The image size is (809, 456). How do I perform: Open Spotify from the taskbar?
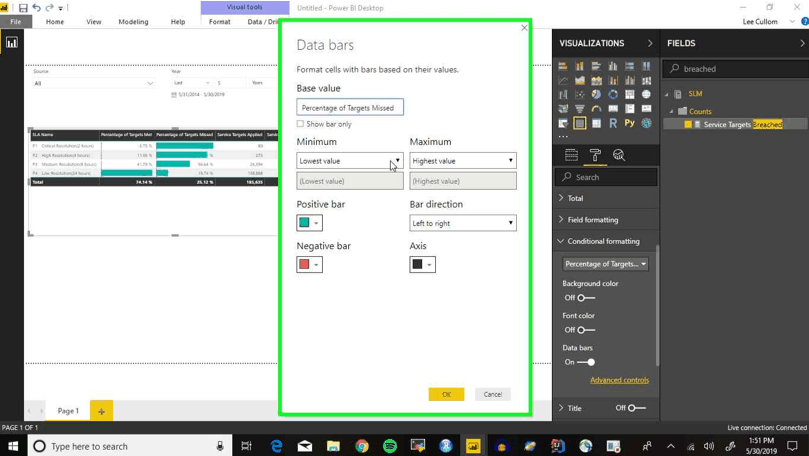pyautogui.click(x=390, y=446)
